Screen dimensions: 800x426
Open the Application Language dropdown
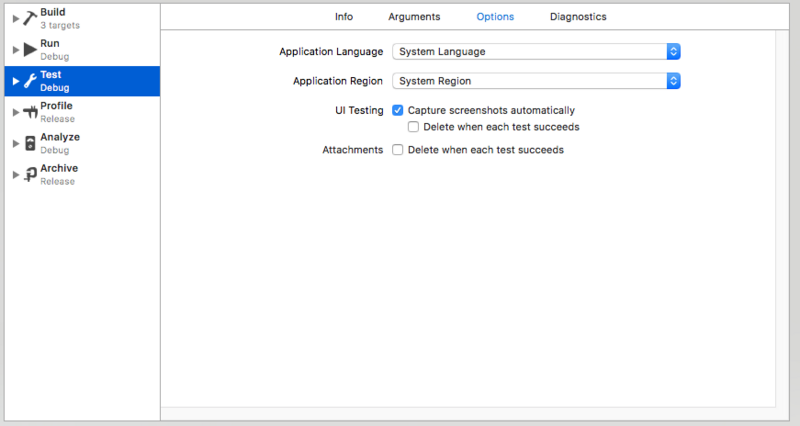click(x=536, y=52)
